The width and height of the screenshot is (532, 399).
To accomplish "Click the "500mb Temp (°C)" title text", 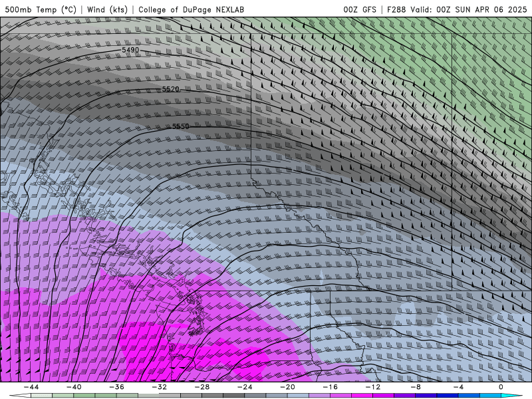I will pos(41,9).
